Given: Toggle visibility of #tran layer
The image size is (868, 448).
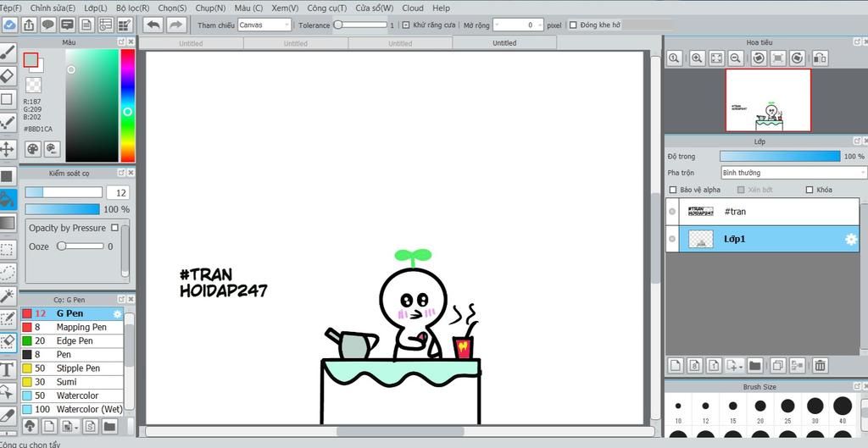Looking at the screenshot, I should coord(672,211).
